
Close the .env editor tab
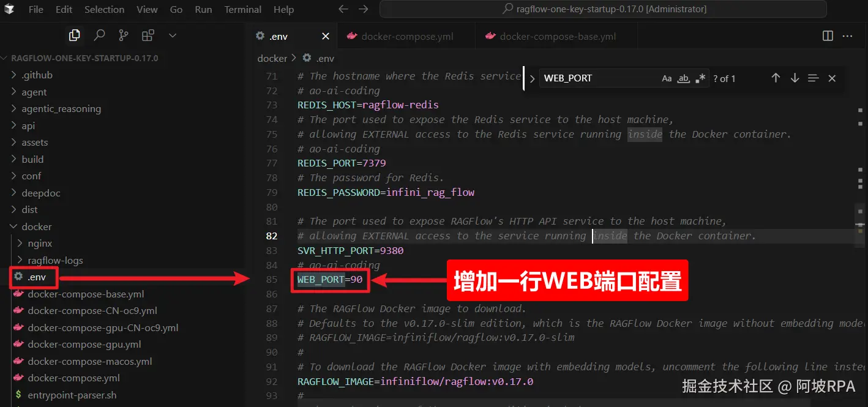pyautogui.click(x=326, y=36)
